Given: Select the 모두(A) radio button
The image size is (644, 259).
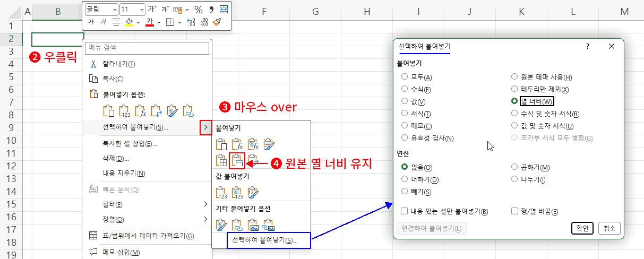Looking at the screenshot, I should tap(405, 77).
